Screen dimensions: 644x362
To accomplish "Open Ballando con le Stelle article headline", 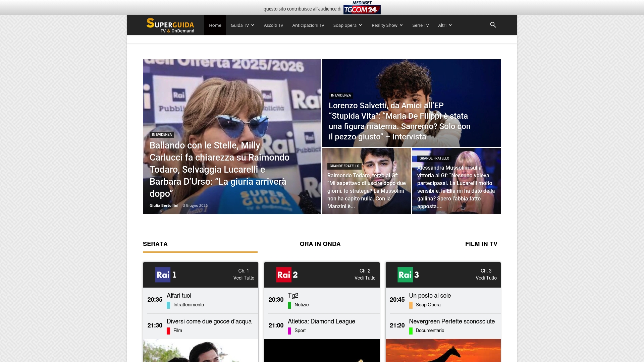I will coord(219,169).
